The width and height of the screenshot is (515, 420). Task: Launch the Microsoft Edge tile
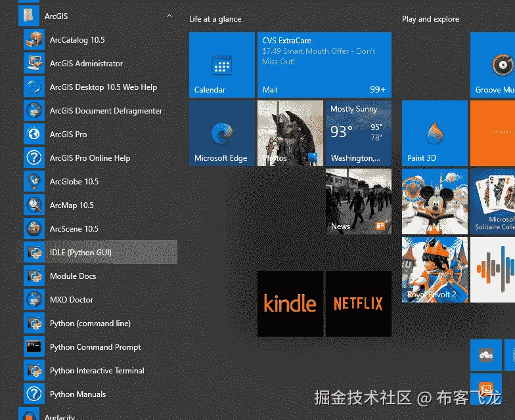click(222, 133)
